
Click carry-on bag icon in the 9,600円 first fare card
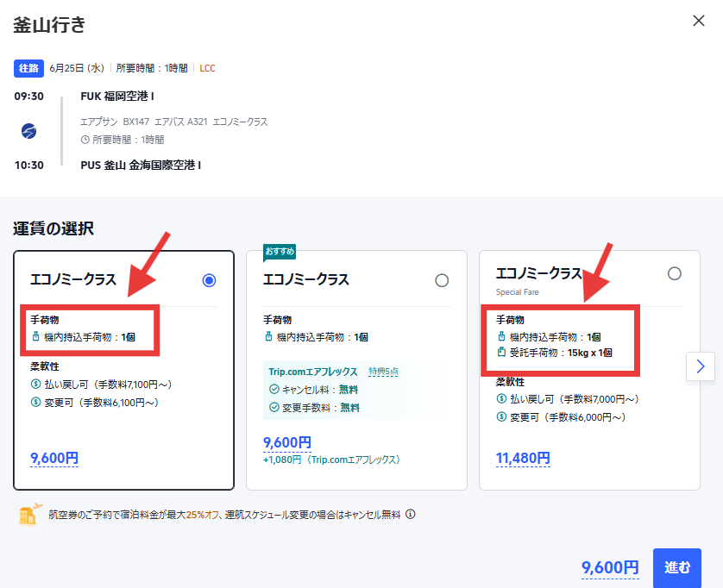[36, 337]
